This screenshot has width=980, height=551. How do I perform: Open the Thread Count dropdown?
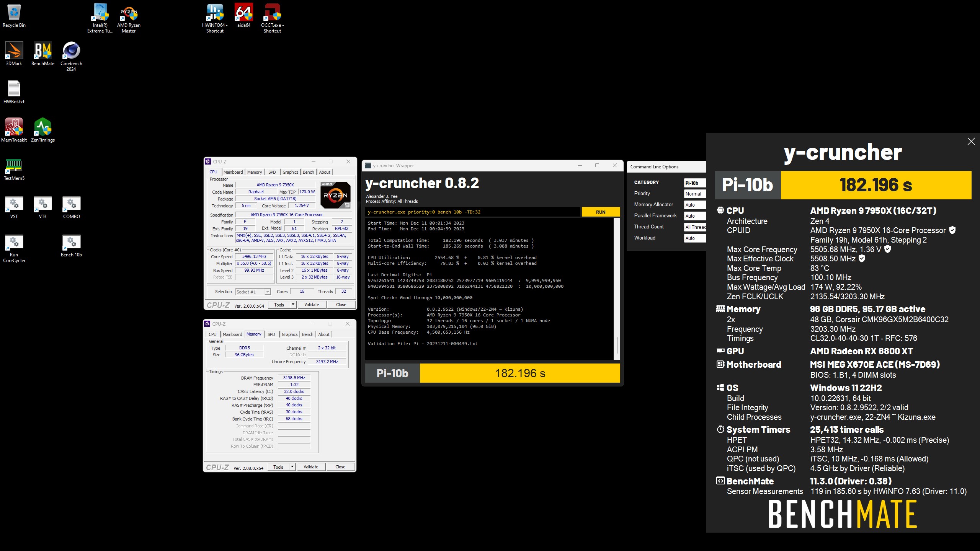click(x=695, y=227)
